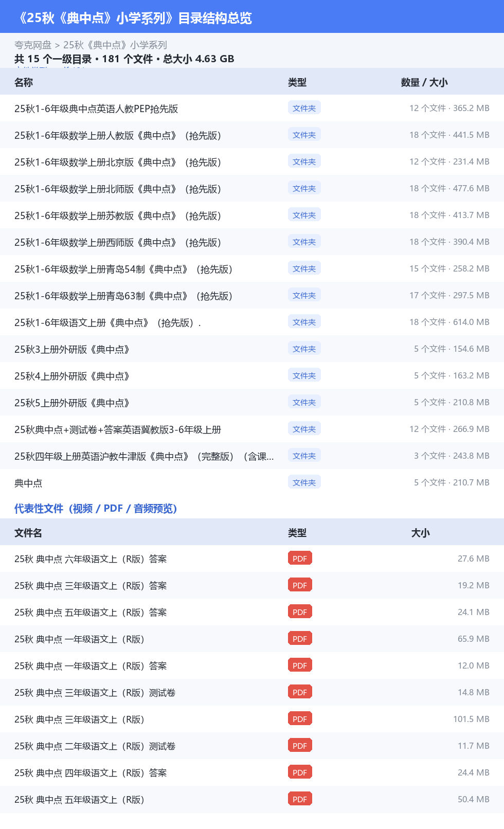Select size 18 个文件 · 477.6 MB
The height and width of the screenshot is (829, 504).
449,188
